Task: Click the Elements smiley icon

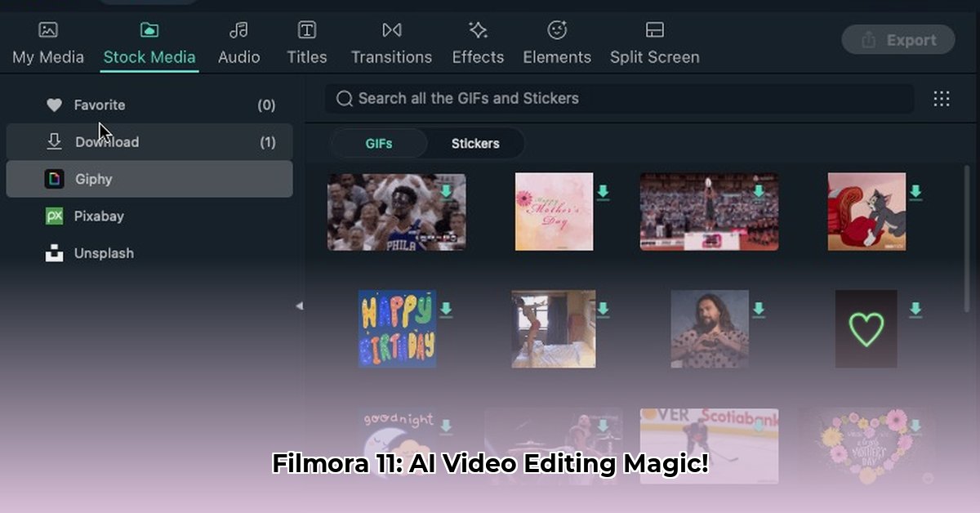Action: coord(557,31)
